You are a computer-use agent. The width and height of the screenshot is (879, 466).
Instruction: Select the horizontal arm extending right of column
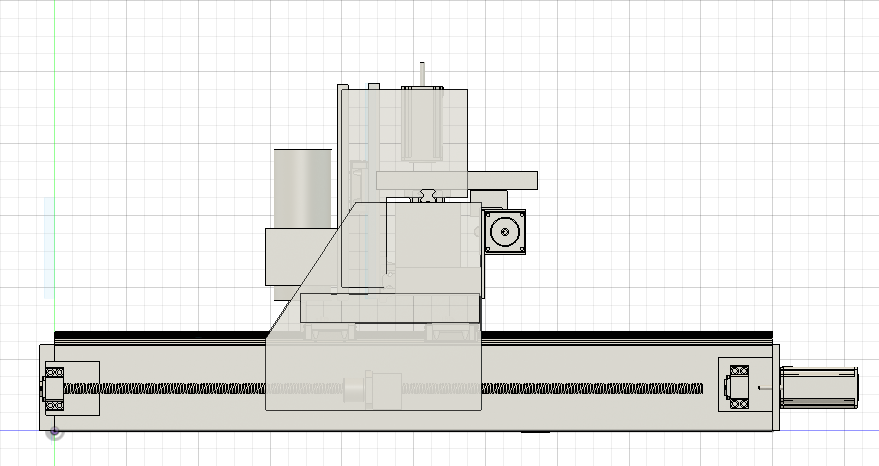[x=503, y=180]
